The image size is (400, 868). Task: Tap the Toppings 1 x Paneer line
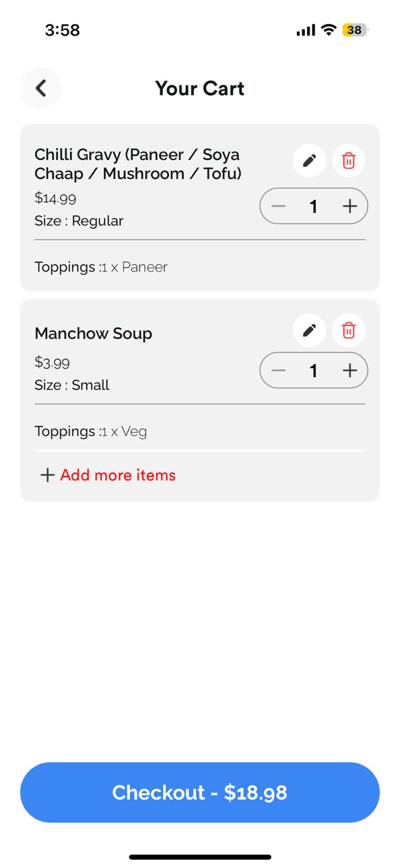[101, 267]
